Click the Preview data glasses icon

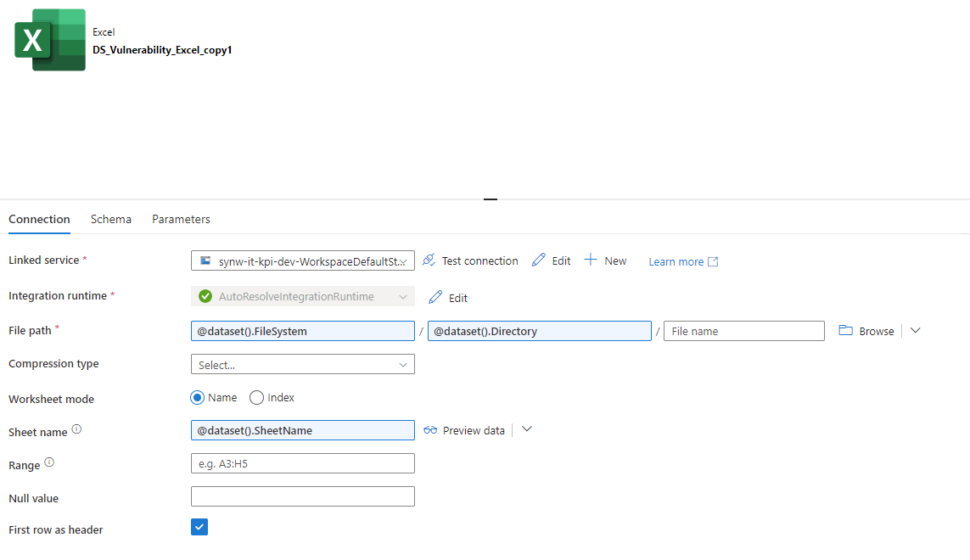pyautogui.click(x=430, y=430)
